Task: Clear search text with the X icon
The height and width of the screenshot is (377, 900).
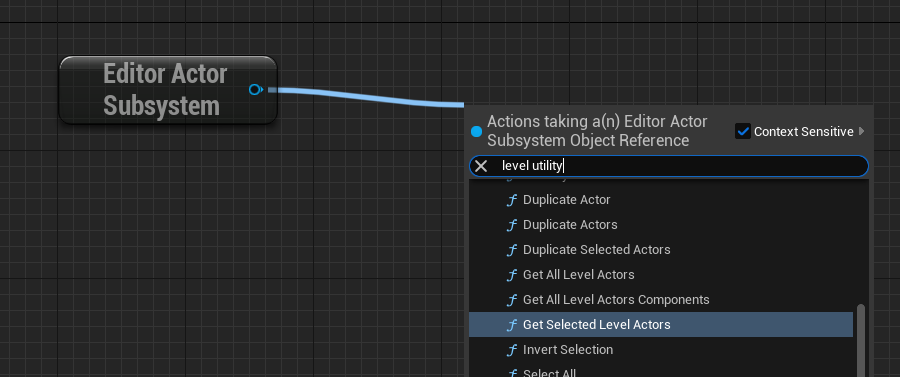Action: 481,166
